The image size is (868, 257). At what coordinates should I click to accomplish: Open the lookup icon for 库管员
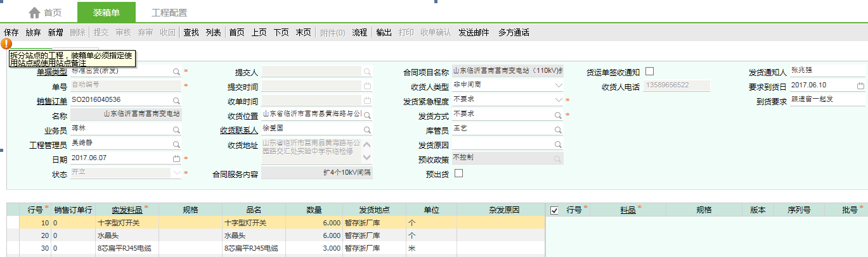(x=558, y=130)
